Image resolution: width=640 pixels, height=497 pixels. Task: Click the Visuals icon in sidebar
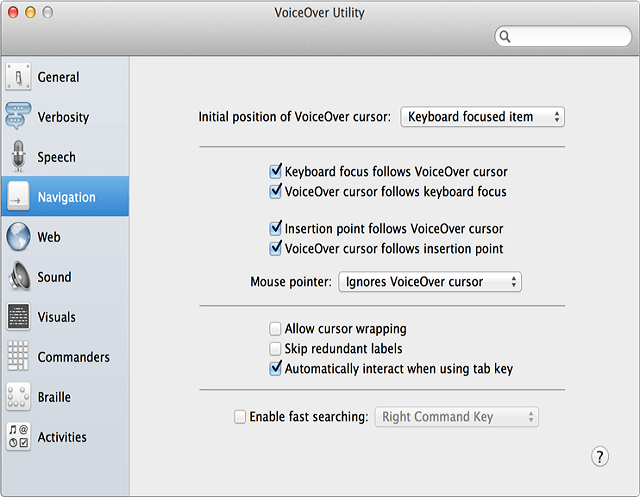pyautogui.click(x=19, y=317)
